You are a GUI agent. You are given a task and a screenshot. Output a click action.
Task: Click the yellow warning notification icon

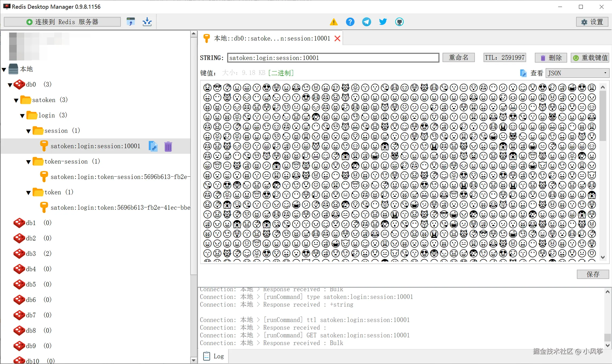[x=333, y=22]
